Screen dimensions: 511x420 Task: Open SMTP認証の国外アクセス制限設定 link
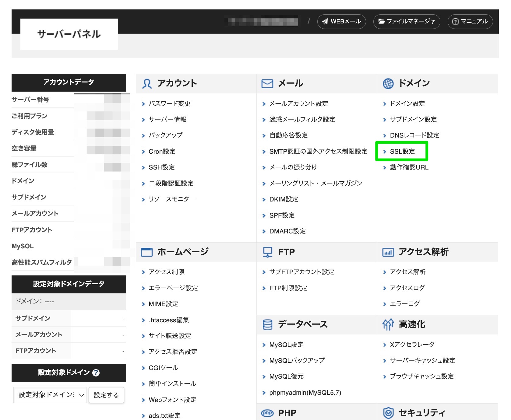319,151
